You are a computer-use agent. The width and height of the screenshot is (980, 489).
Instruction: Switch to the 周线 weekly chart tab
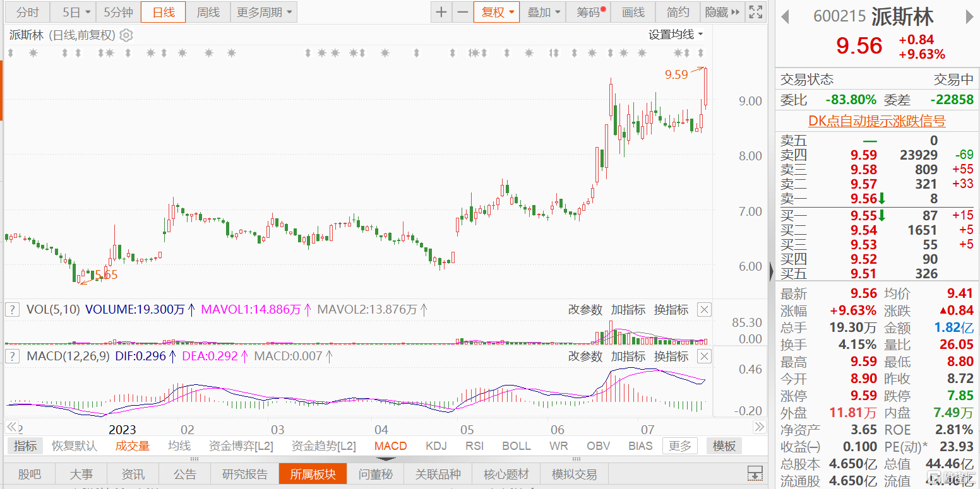point(208,12)
